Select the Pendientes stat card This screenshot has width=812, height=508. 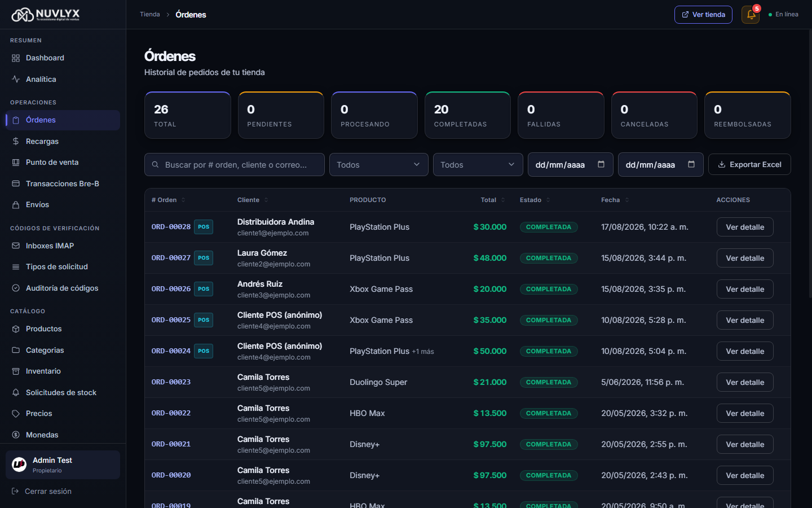pyautogui.click(x=281, y=115)
